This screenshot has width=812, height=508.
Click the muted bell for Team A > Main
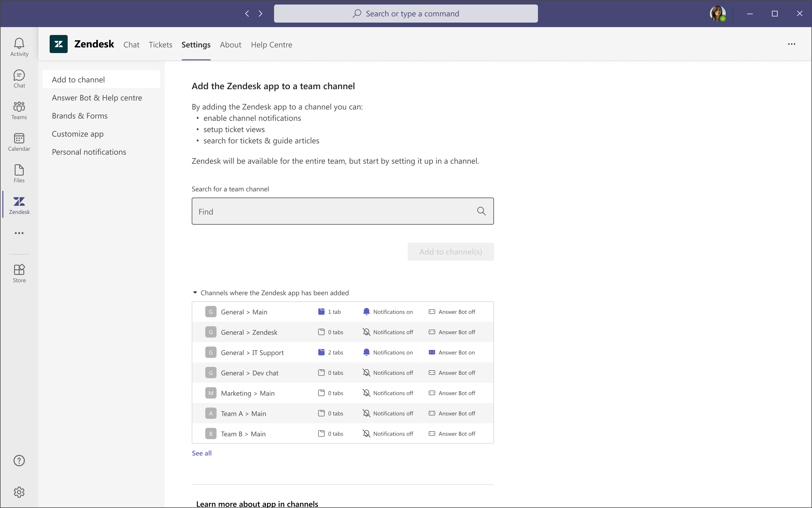point(367,413)
